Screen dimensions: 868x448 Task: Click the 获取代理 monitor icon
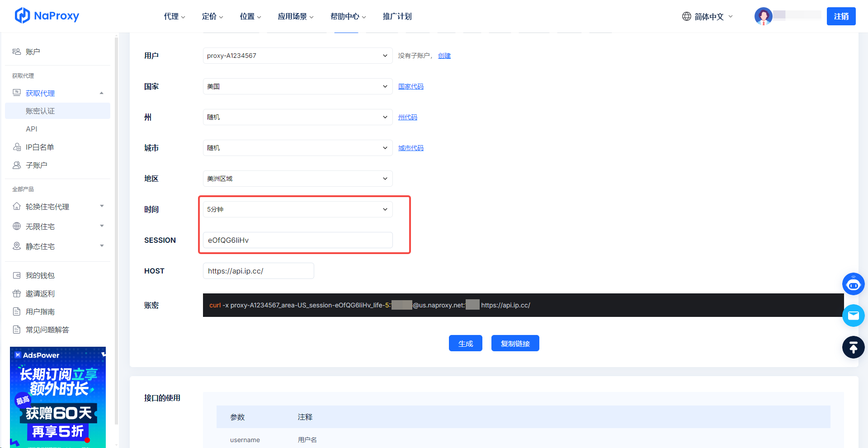coord(17,93)
